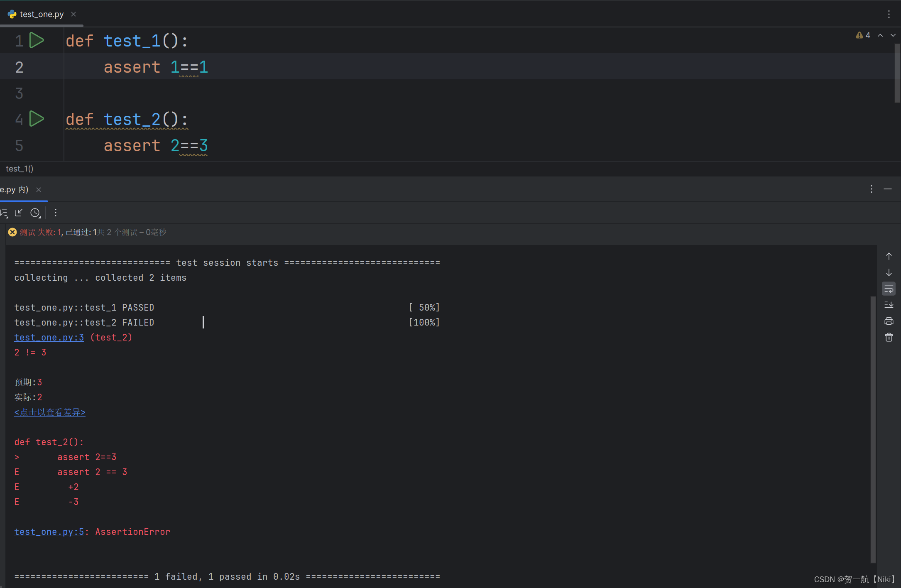The image size is (901, 588).
Task: Click the print icon in console sidebar
Action: (889, 321)
